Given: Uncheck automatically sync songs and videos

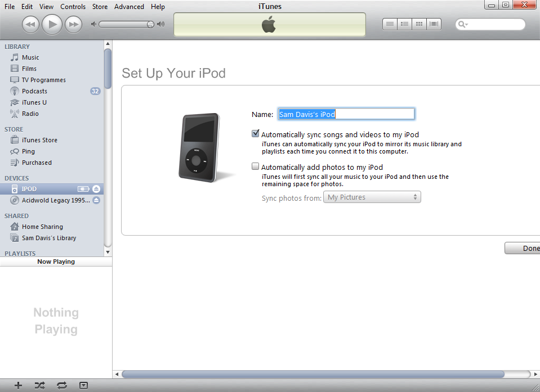Looking at the screenshot, I should coord(255,133).
